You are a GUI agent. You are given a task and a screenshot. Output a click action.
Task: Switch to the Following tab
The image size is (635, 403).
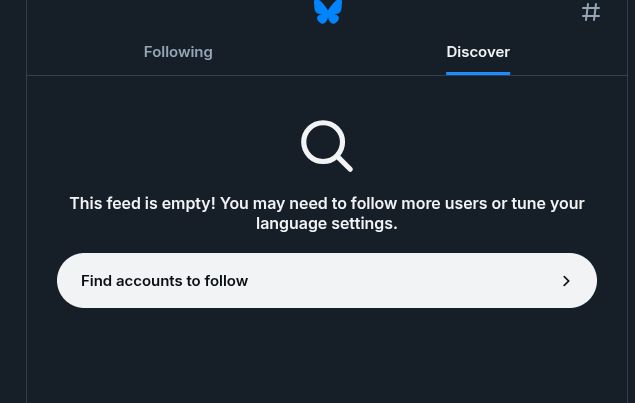click(178, 52)
